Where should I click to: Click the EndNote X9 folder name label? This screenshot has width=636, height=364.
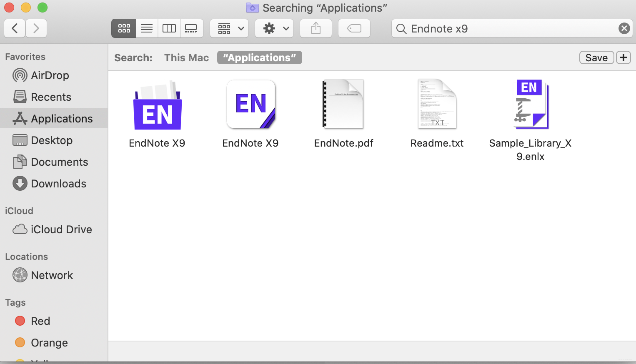pyautogui.click(x=157, y=143)
